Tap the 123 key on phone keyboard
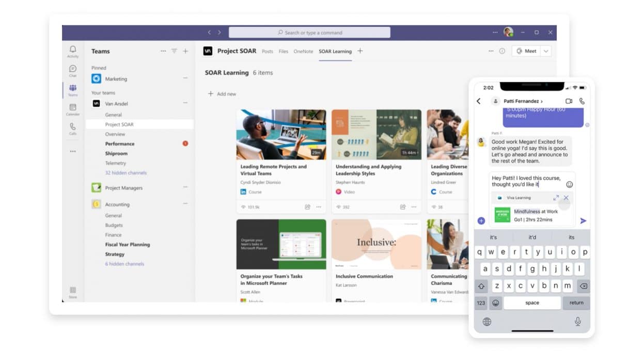Screen dimensions: 644x351 [481, 303]
